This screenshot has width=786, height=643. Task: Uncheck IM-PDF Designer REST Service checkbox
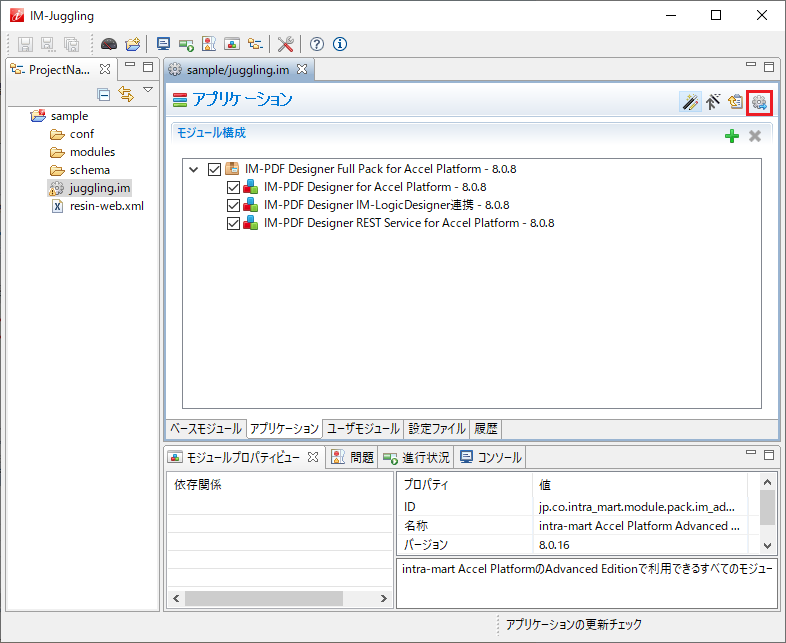pos(233,224)
